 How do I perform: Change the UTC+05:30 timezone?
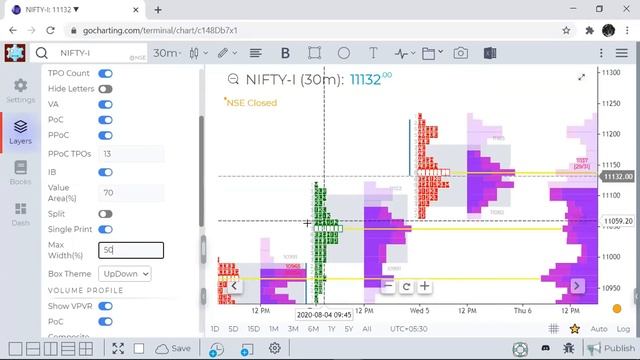(x=409, y=329)
